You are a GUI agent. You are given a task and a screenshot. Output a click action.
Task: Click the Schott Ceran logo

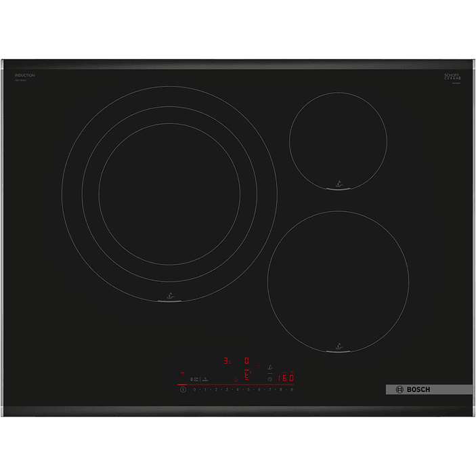[452, 77]
